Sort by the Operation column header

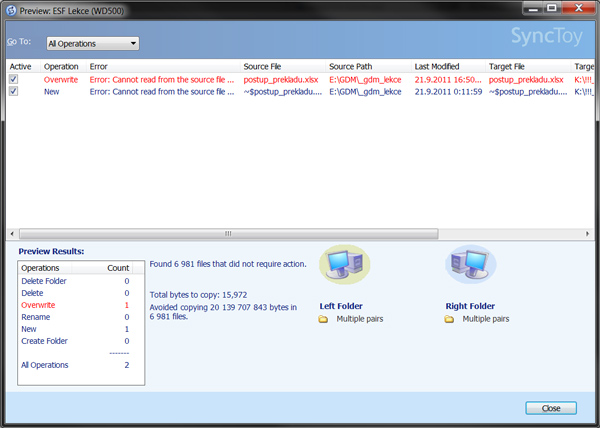(x=62, y=66)
